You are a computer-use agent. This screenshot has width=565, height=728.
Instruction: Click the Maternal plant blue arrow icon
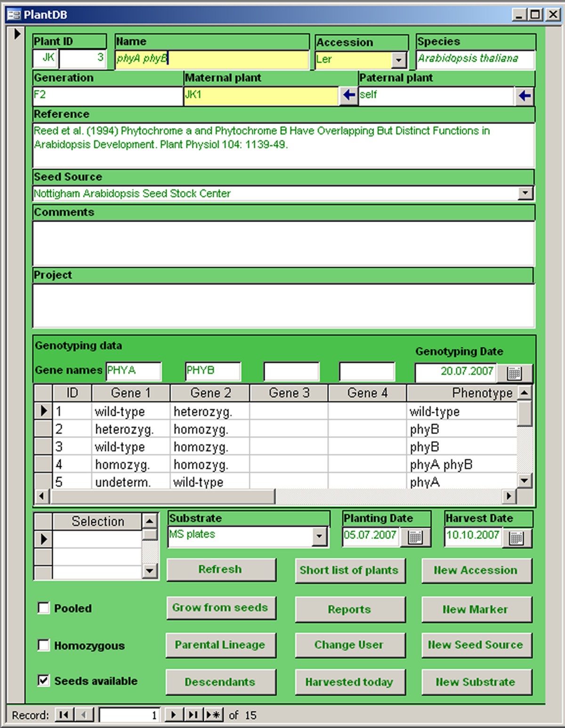tap(348, 96)
